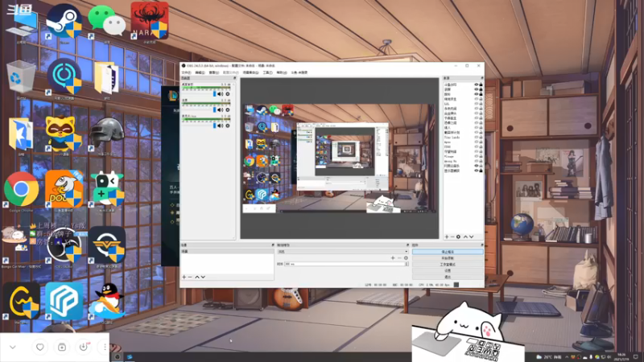The image size is (644, 362).
Task: Hide the topmost source in Sources list
Action: click(x=477, y=84)
